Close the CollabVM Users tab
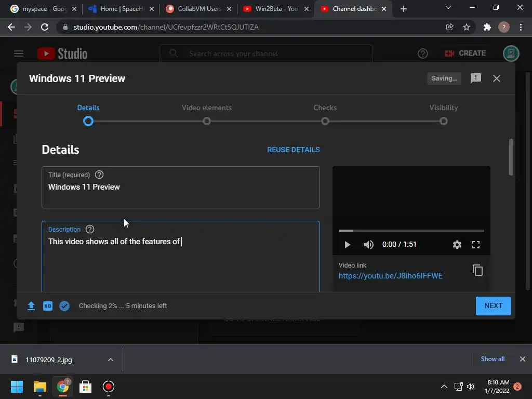Viewport: 532px width, 399px height. click(x=229, y=9)
